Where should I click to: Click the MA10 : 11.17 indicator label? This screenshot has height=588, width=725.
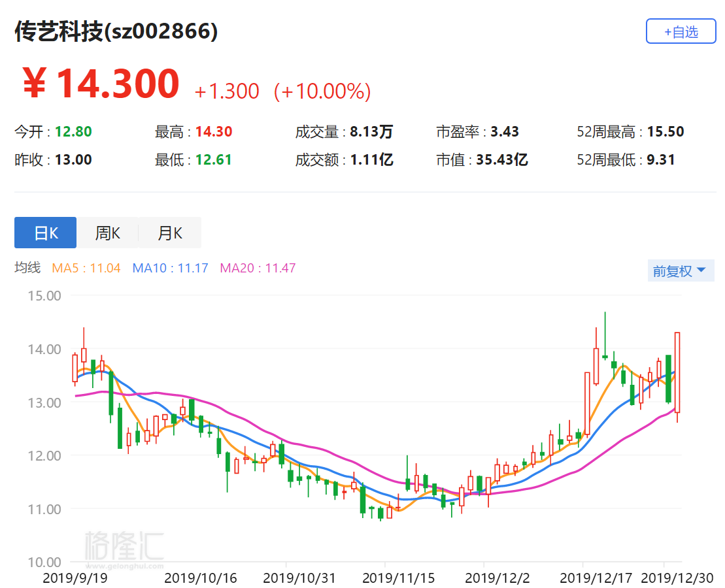pos(170,268)
